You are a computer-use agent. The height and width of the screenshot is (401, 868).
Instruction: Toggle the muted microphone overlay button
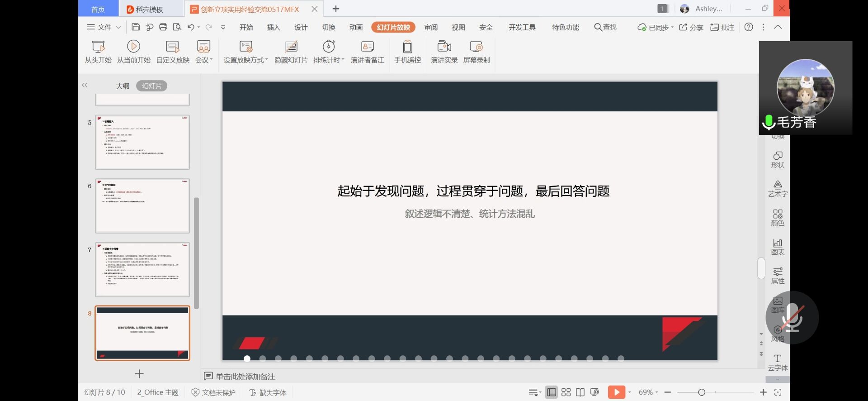tap(792, 318)
